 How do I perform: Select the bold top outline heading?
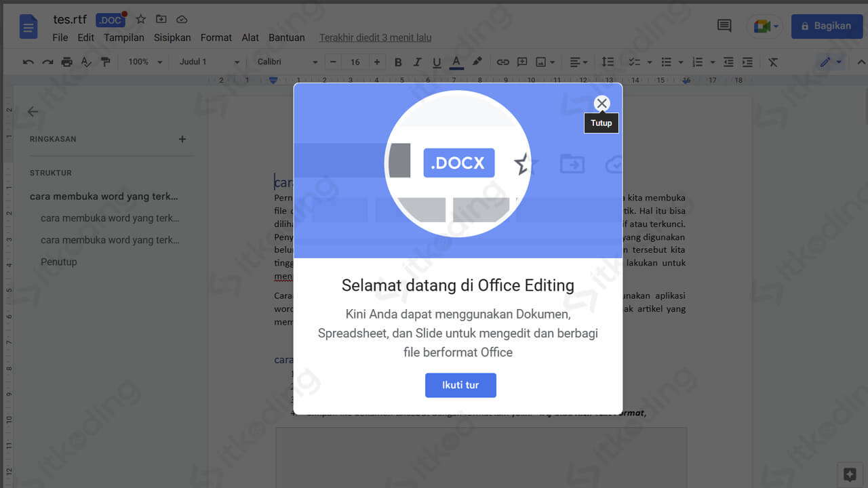tap(104, 197)
